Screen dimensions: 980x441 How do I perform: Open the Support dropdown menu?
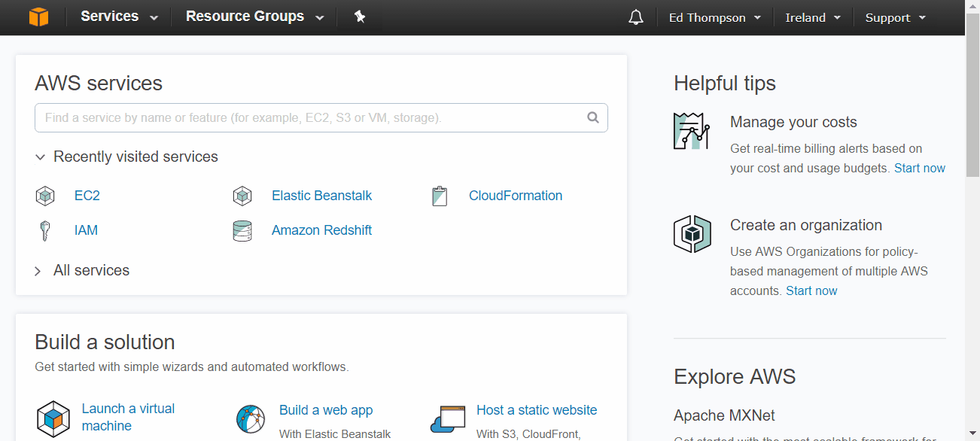point(896,17)
